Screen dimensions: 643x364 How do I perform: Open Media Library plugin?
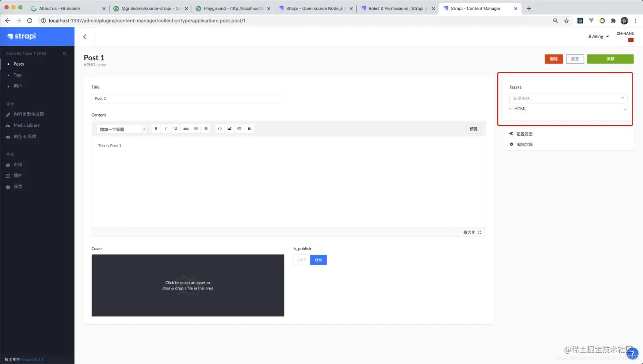tap(27, 125)
